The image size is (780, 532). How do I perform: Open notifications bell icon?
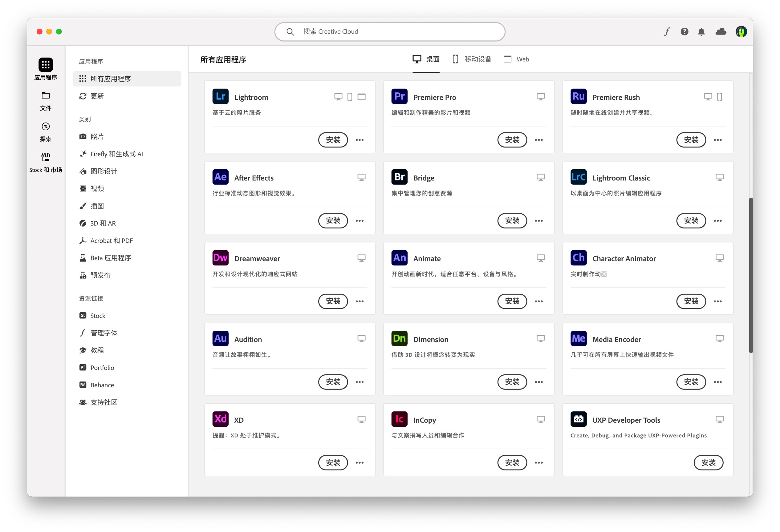click(x=701, y=31)
